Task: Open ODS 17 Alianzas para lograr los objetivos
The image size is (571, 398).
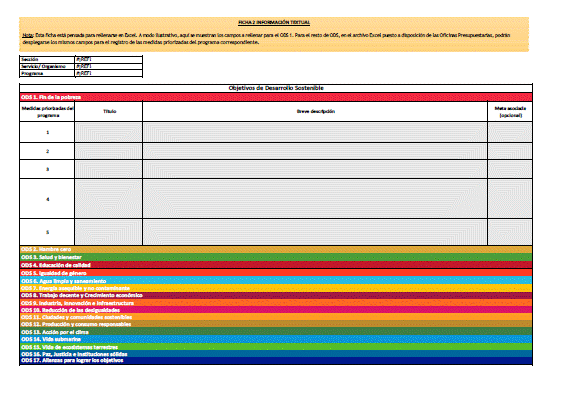Action: pyautogui.click(x=276, y=360)
